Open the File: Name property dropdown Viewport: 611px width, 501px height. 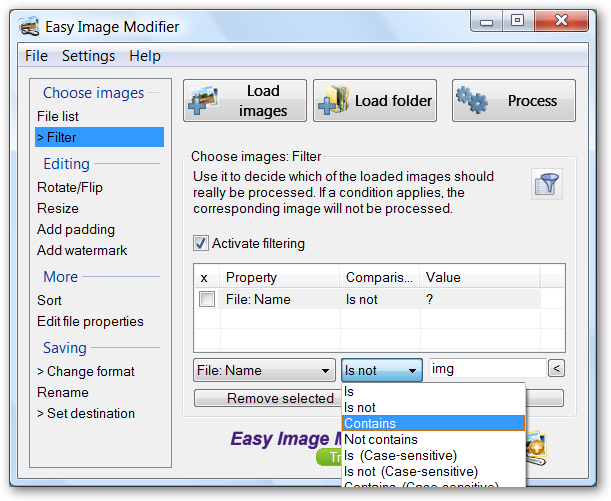[264, 370]
